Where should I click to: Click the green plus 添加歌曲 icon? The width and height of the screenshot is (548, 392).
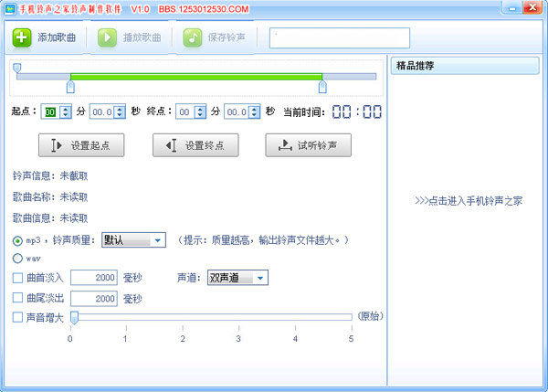[x=22, y=37]
